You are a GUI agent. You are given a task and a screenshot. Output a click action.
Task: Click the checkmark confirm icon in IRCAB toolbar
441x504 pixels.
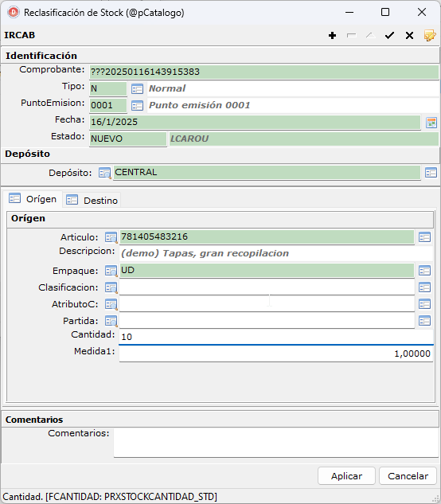coord(389,35)
